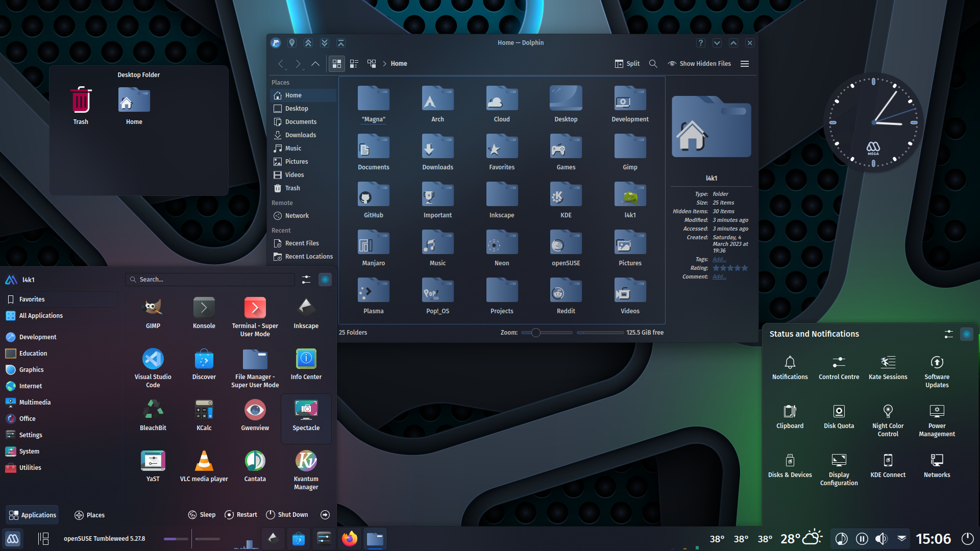
Task: Expand more power options in launcher
Action: pyautogui.click(x=325, y=515)
